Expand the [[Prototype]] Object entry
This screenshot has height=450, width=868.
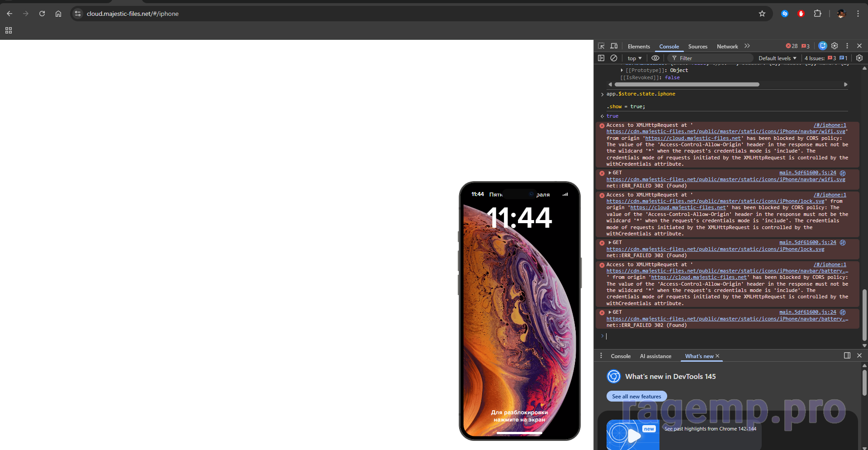622,70
